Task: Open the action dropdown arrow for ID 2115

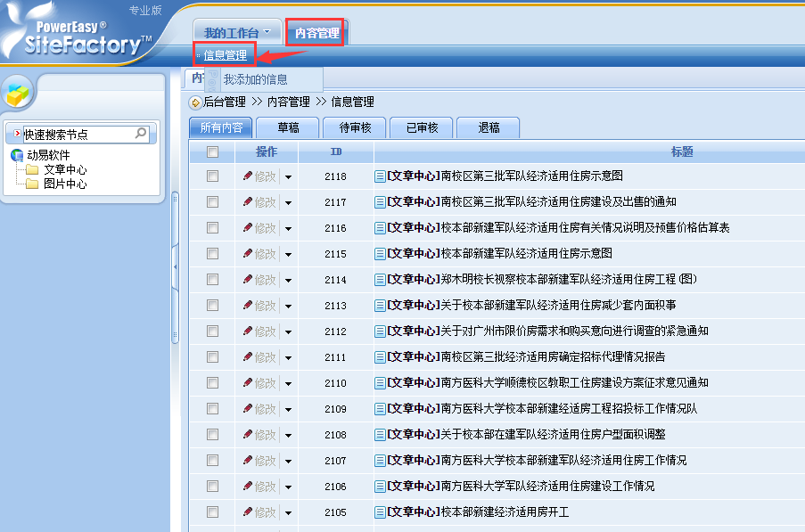Action: pyautogui.click(x=288, y=255)
